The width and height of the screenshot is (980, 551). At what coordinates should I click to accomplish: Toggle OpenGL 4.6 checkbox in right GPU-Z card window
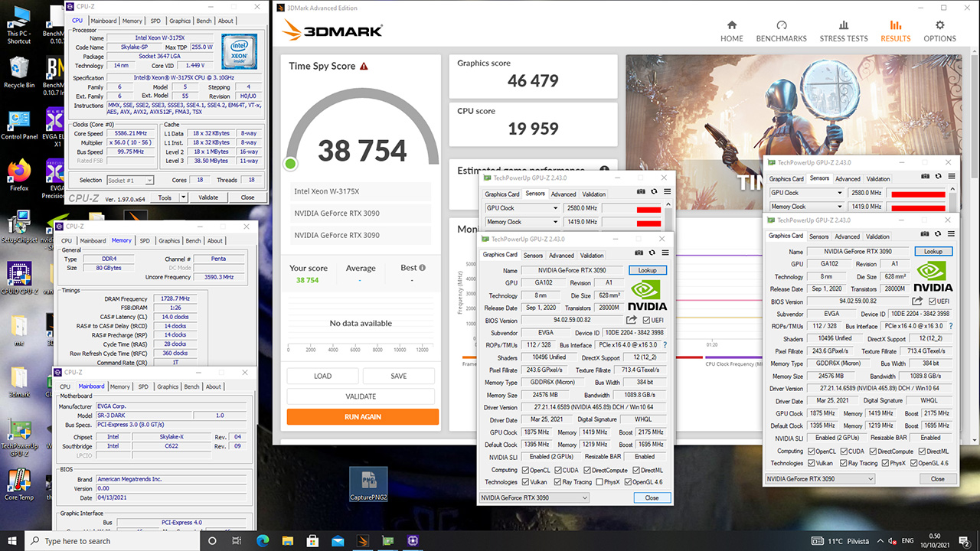(913, 463)
